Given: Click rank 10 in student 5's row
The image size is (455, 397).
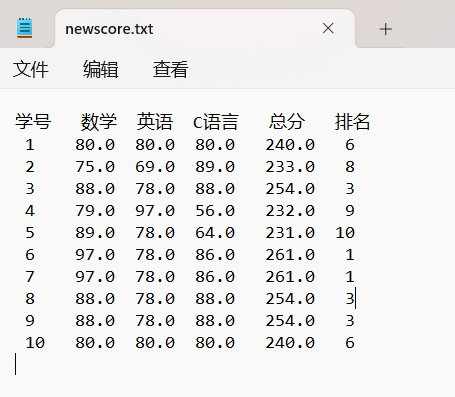Looking at the screenshot, I should click(x=345, y=233).
